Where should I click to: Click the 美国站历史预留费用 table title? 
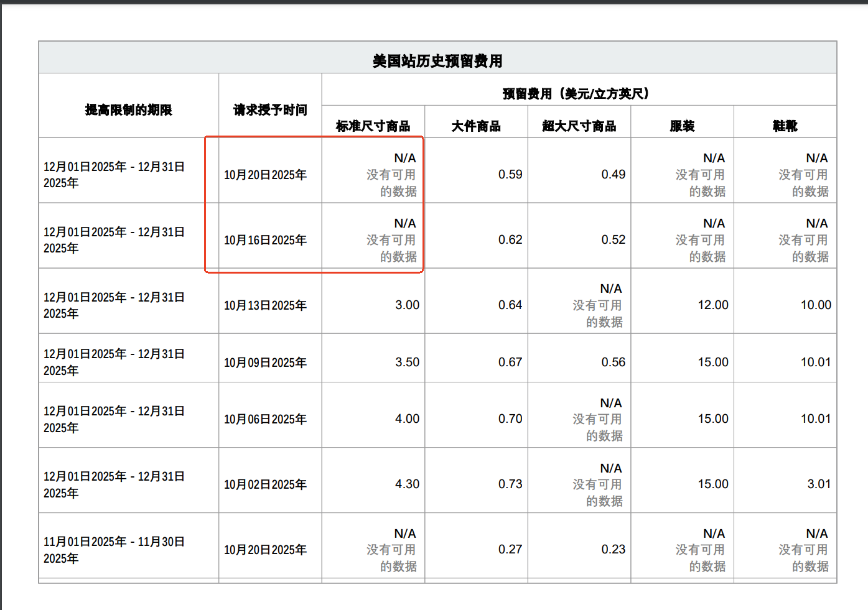click(x=437, y=61)
